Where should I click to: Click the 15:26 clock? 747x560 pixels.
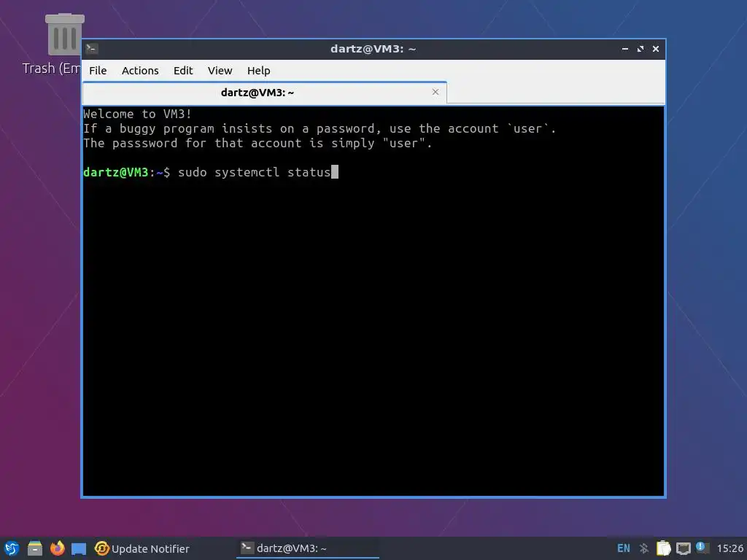tap(729, 548)
